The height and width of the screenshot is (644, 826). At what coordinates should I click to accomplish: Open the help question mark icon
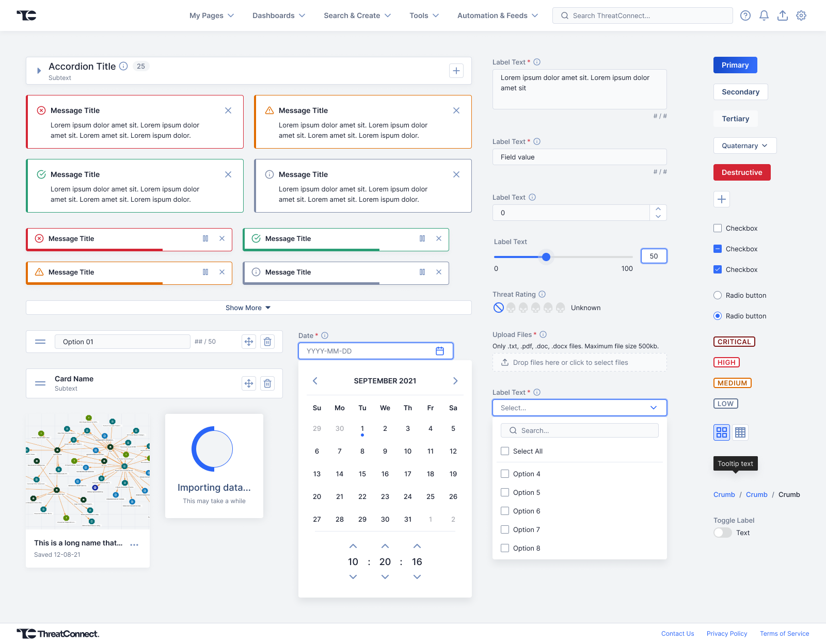[745, 15]
